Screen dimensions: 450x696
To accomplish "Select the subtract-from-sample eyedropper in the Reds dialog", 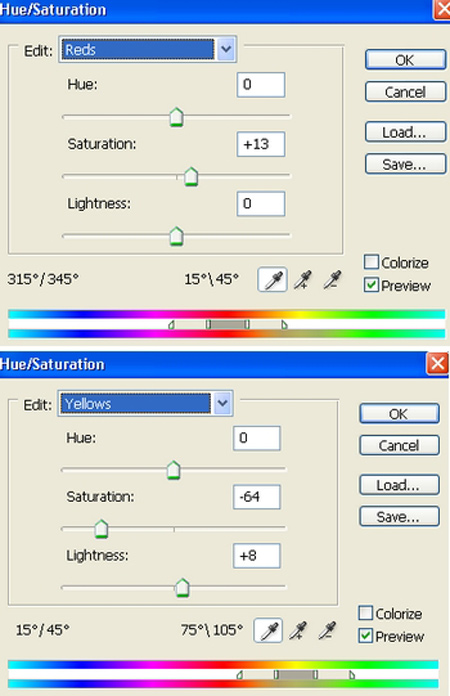I will coord(332,280).
